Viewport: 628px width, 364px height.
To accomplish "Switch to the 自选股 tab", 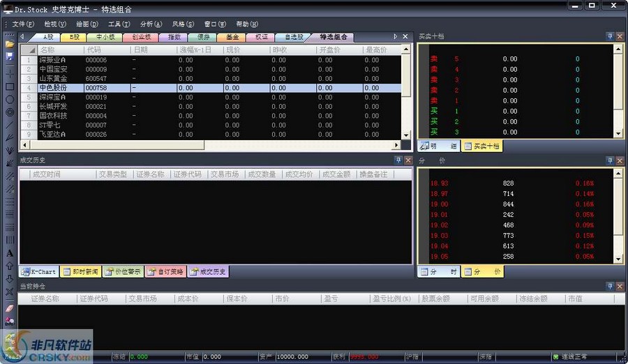I will pyautogui.click(x=294, y=37).
